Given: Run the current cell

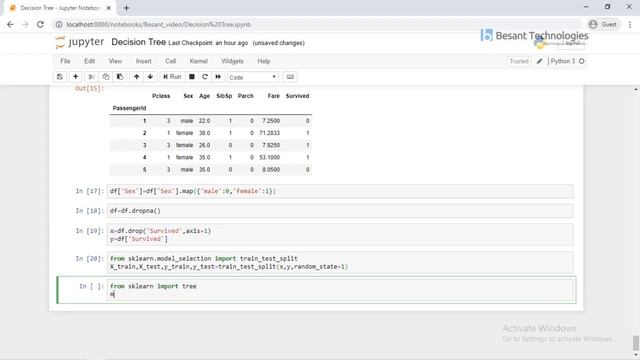Looking at the screenshot, I should pyautogui.click(x=172, y=77).
